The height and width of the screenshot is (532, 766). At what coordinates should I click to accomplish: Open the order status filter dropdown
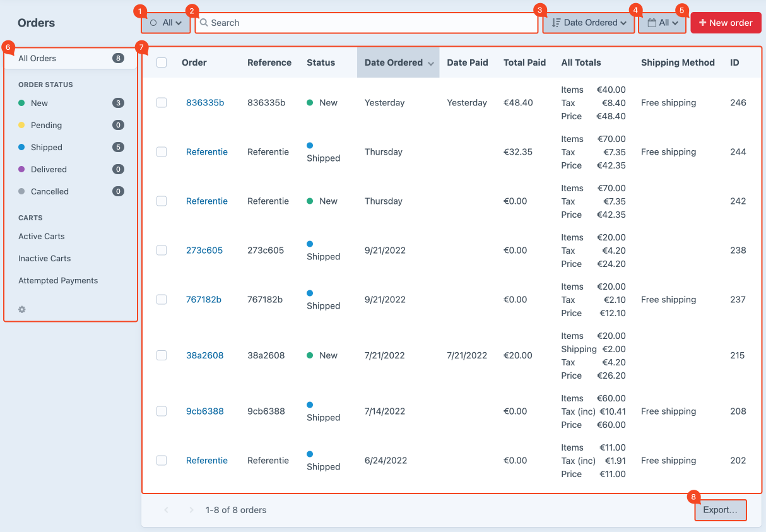pyautogui.click(x=165, y=23)
